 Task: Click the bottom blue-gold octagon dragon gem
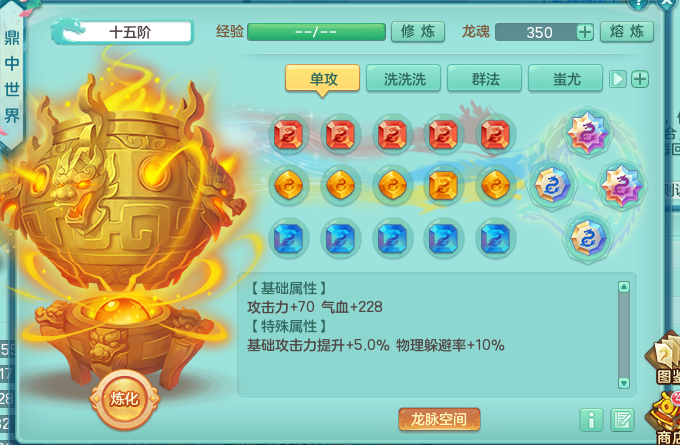(x=587, y=238)
